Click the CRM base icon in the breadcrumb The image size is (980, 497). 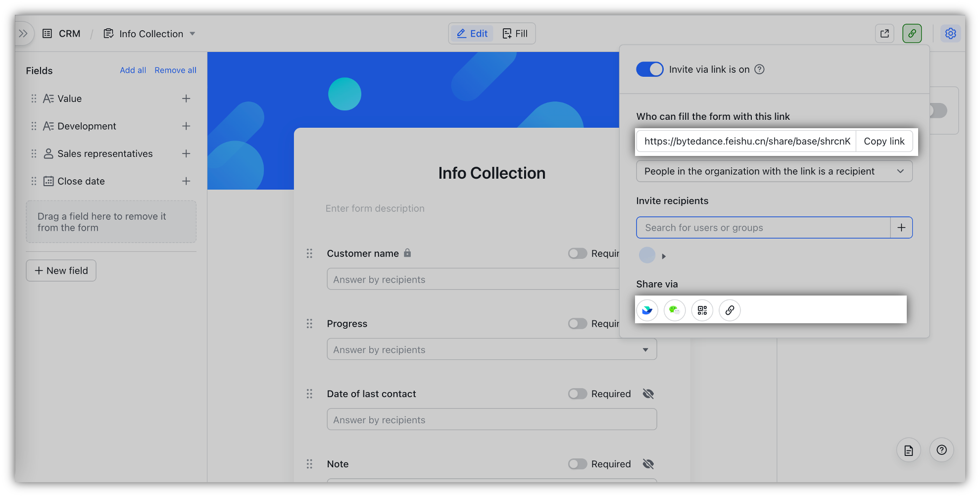[47, 33]
